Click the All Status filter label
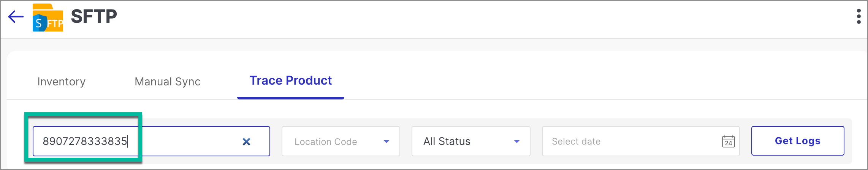The image size is (868, 170). point(447,142)
